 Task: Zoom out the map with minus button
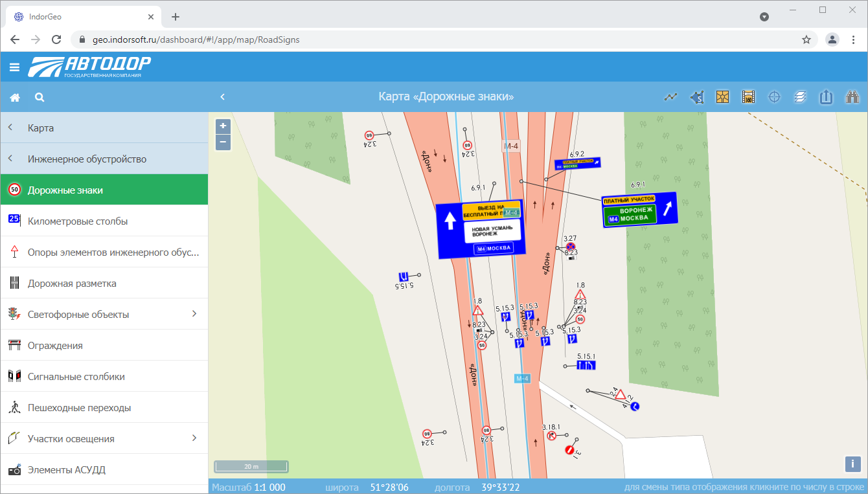(223, 141)
